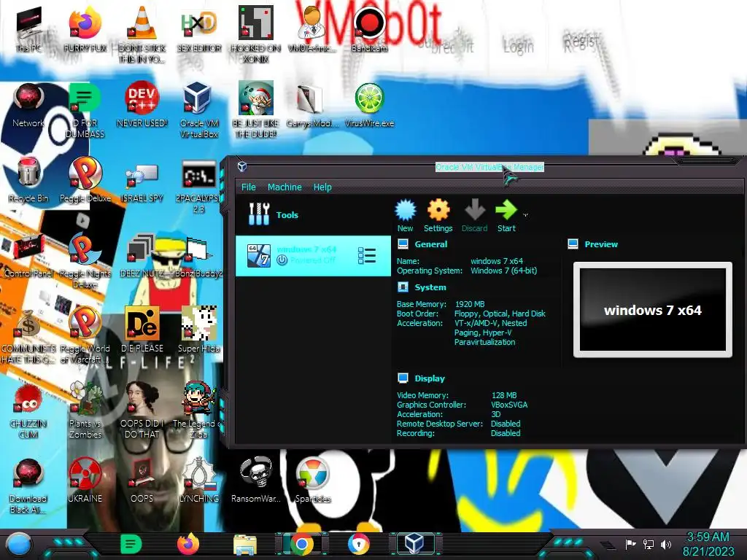
Task: Select the FURRY FUX Firefox shortcut
Action: coord(85,29)
